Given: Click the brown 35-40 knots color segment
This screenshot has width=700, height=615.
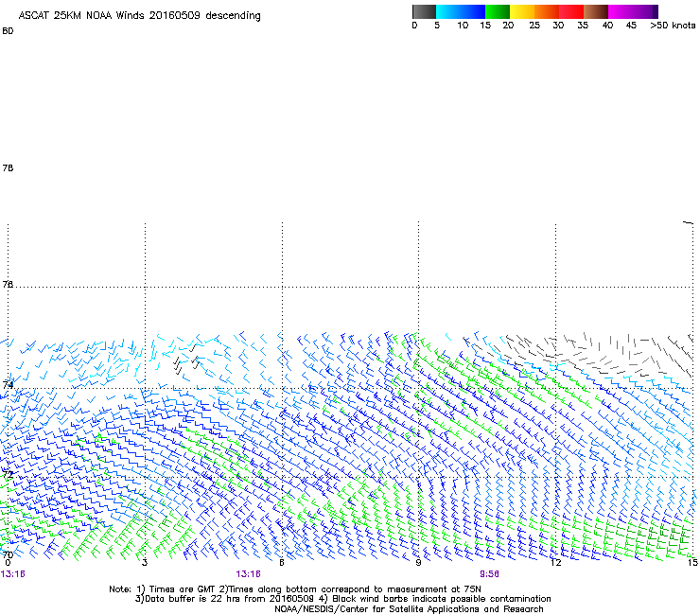Looking at the screenshot, I should [596, 11].
